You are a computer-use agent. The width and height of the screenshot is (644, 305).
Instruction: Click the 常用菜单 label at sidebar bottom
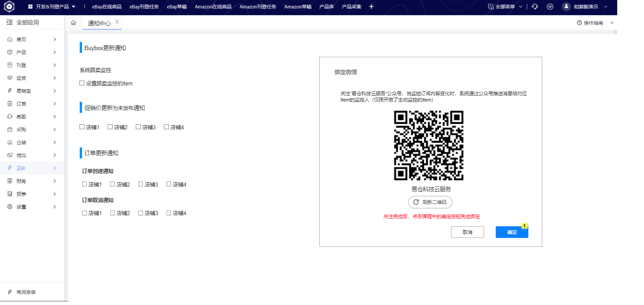26,292
